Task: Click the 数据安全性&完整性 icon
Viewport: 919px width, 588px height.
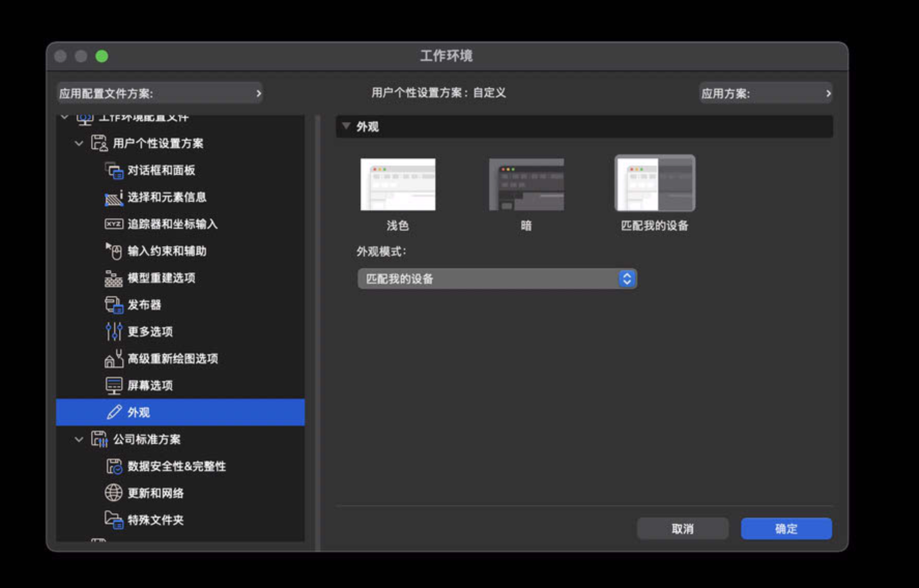Action: coord(114,466)
